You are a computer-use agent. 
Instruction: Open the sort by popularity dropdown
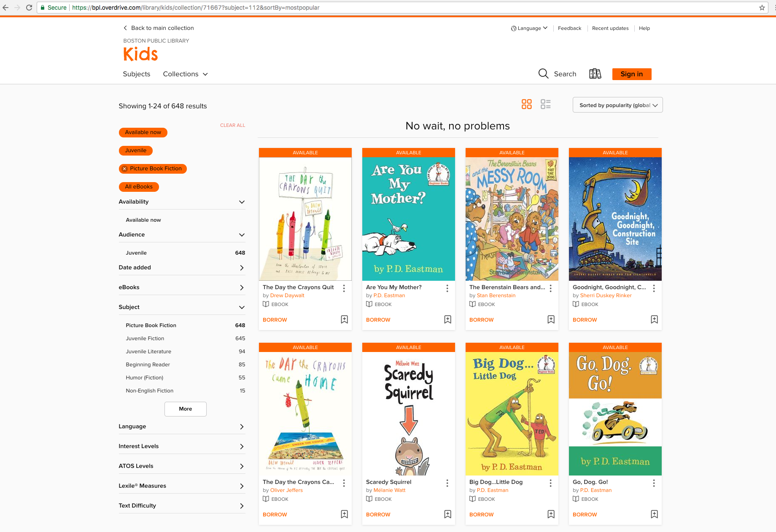[x=617, y=105]
